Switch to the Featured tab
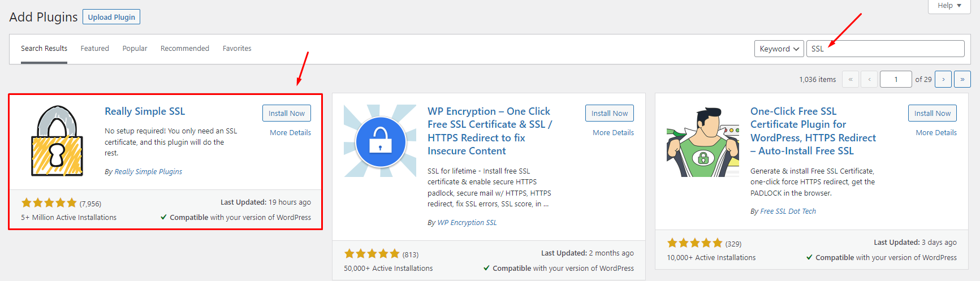This screenshot has width=980, height=281. (x=94, y=49)
